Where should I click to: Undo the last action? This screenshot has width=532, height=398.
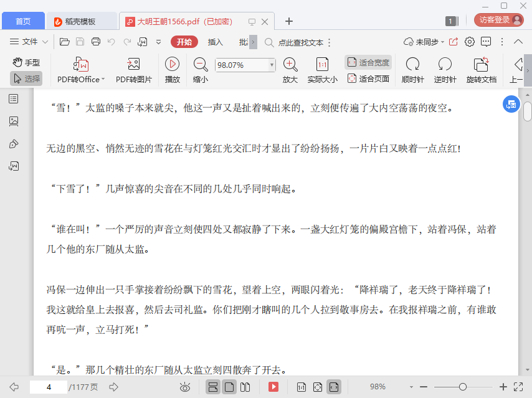click(112, 42)
